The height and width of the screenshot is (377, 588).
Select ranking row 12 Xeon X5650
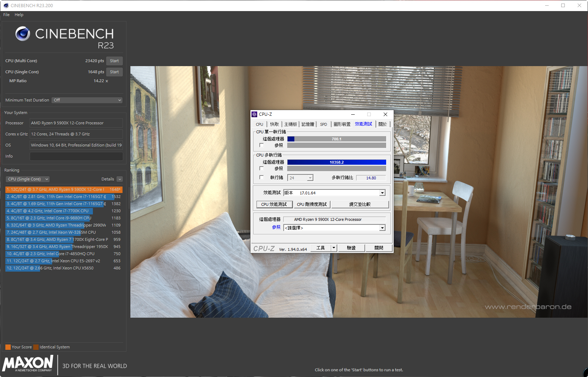(x=64, y=268)
